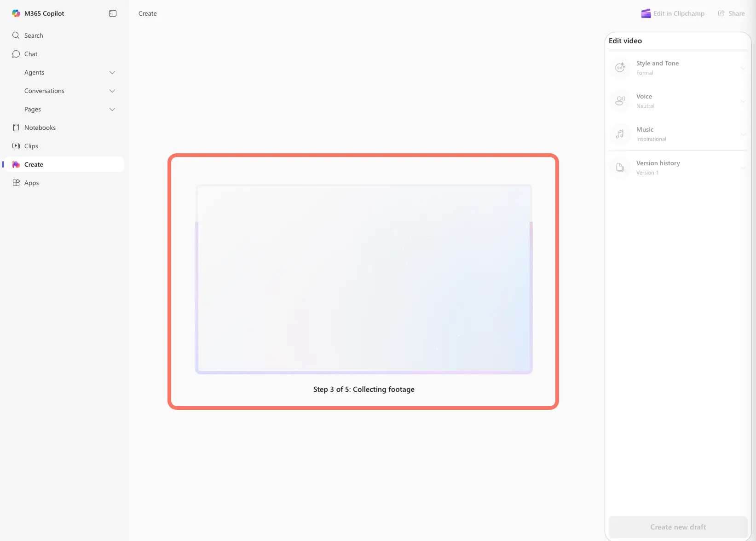Click the Version history document icon
This screenshot has height=541, width=756.
(x=620, y=168)
